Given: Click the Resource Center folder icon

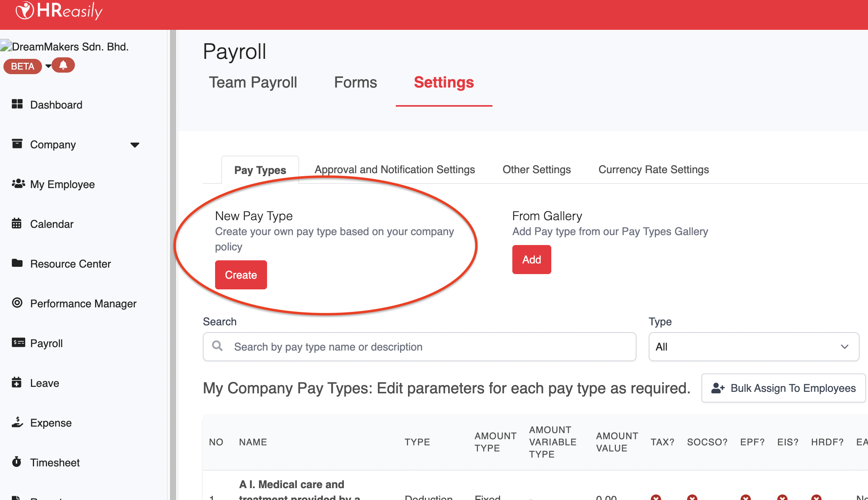Looking at the screenshot, I should coord(17,263).
